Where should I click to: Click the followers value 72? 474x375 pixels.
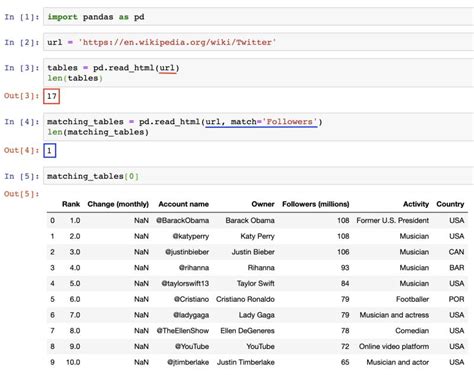point(345,346)
